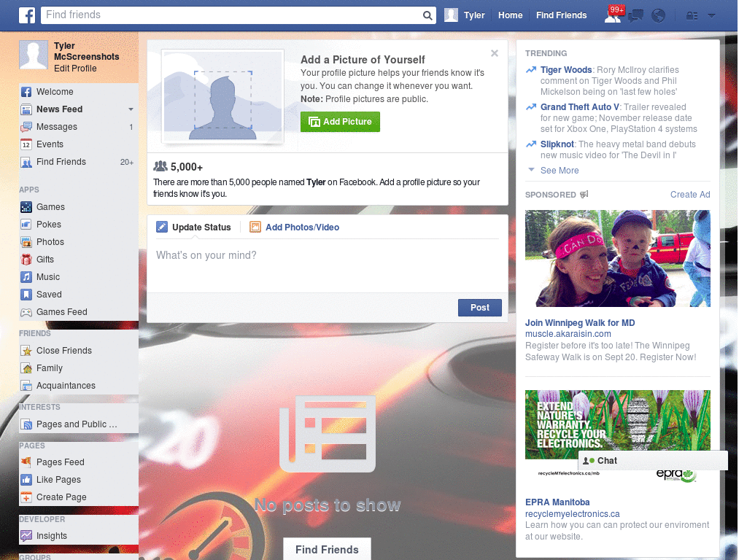Open the Create Page plus icon
The image size is (747, 560).
[26, 497]
